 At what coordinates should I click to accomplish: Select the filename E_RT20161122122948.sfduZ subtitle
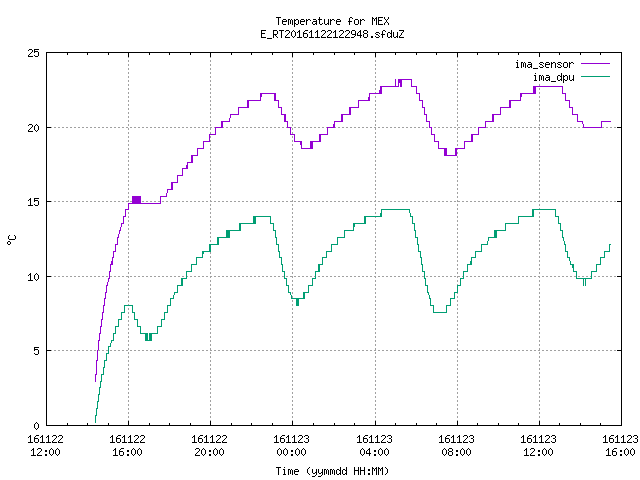point(332,34)
